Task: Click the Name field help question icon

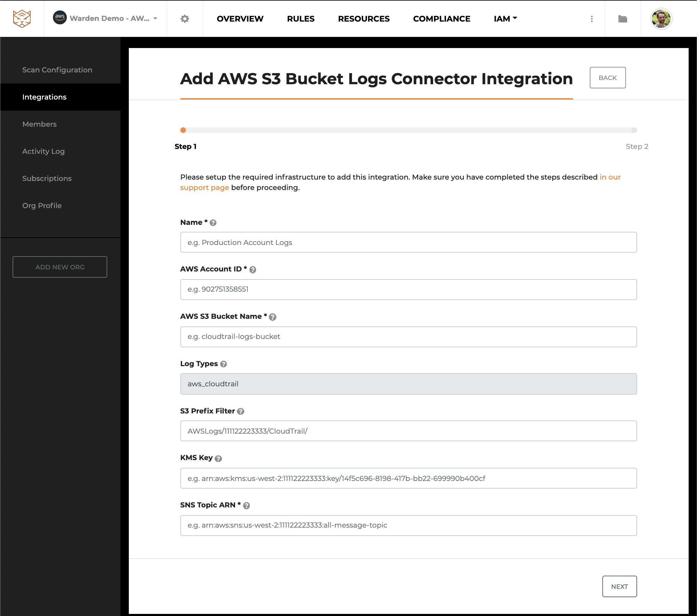Action: pyautogui.click(x=213, y=222)
